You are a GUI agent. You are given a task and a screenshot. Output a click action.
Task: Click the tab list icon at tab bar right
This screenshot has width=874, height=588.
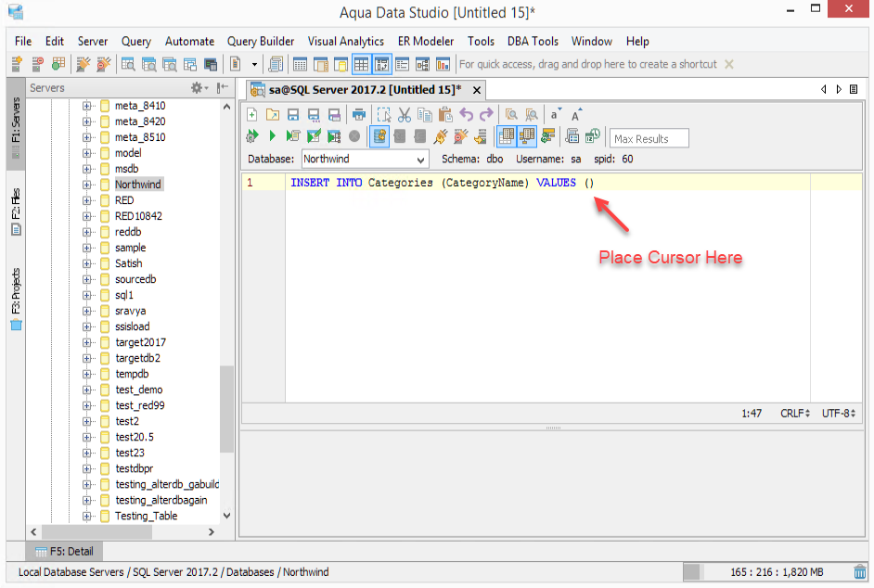coord(854,89)
